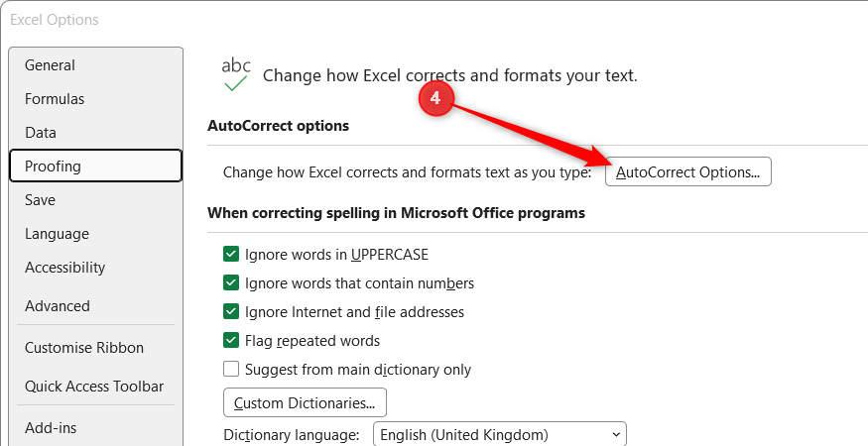
Task: Click the Excel Options window title
Action: pos(55,20)
